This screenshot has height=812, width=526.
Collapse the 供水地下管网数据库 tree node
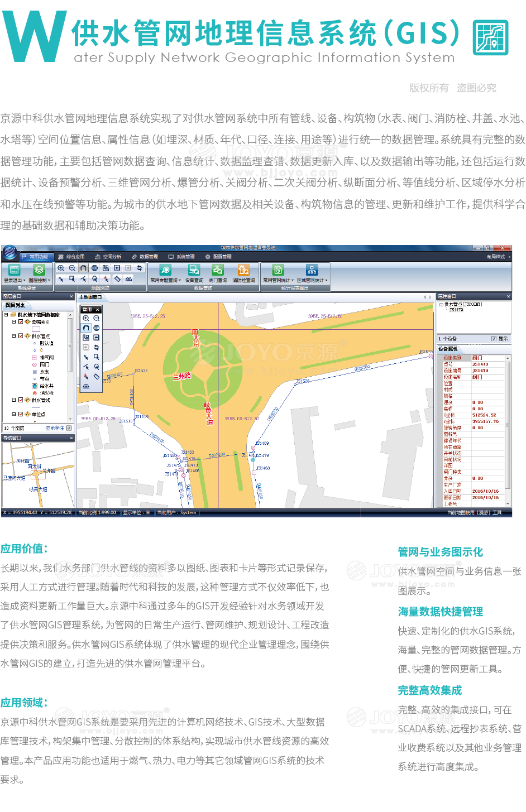tap(6, 315)
